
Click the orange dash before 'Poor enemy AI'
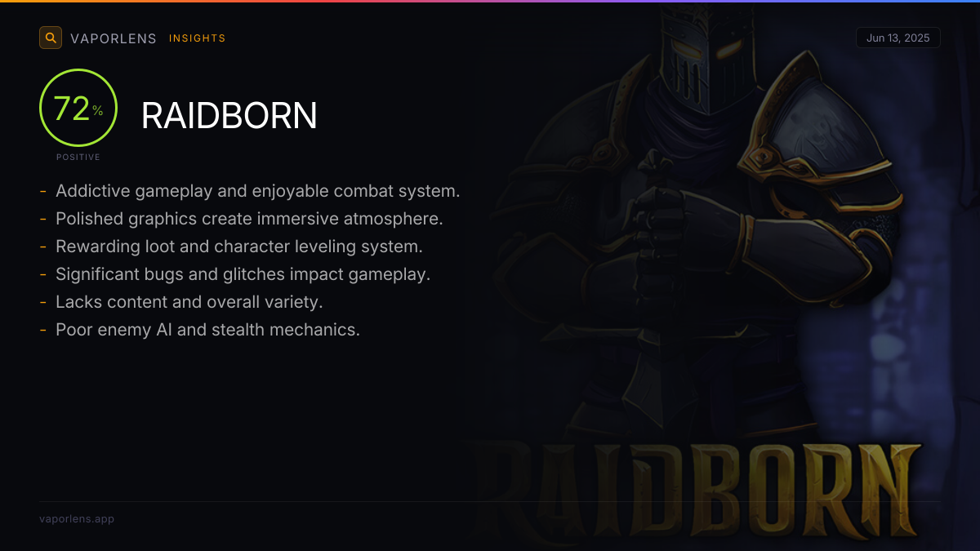(x=42, y=331)
